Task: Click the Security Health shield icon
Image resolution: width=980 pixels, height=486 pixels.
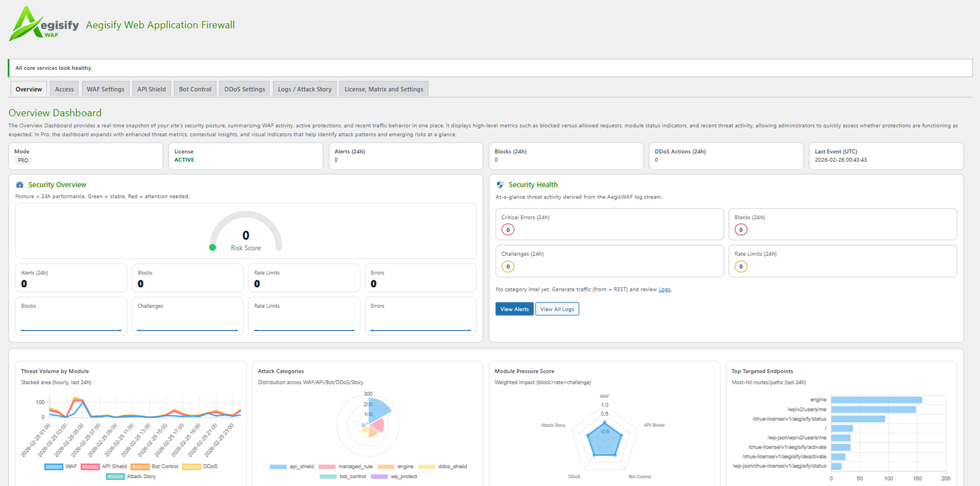Action: pyautogui.click(x=500, y=185)
